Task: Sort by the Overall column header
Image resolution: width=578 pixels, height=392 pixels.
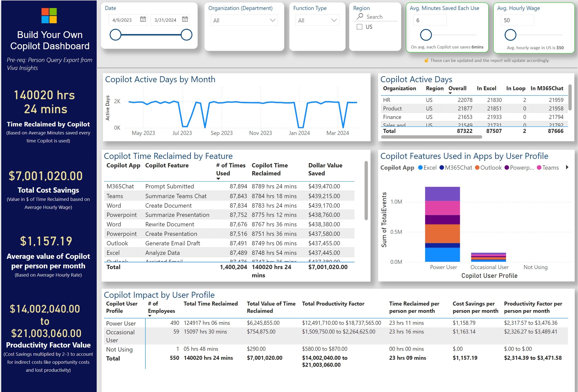Action: pos(457,88)
